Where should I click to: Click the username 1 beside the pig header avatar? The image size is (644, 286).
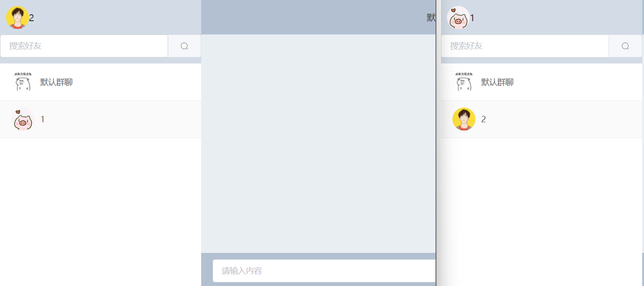(x=472, y=18)
